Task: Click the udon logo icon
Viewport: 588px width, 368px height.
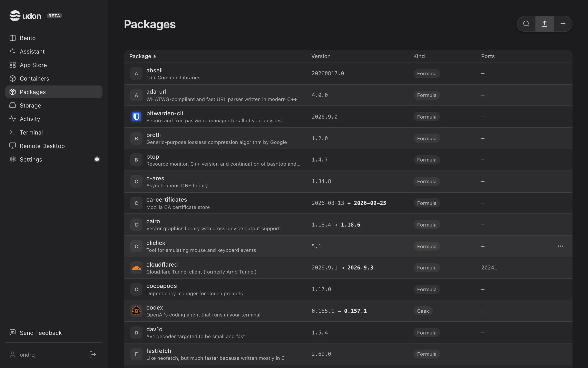Action: point(15,16)
